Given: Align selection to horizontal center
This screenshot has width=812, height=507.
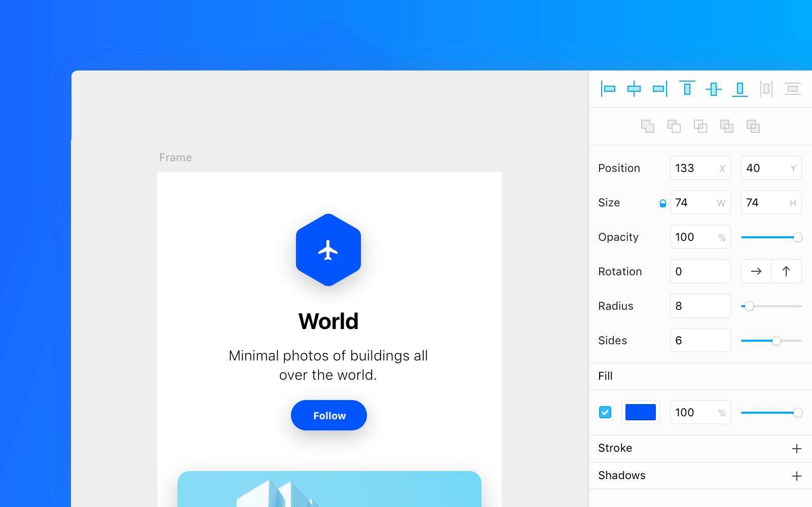Looking at the screenshot, I should (634, 89).
